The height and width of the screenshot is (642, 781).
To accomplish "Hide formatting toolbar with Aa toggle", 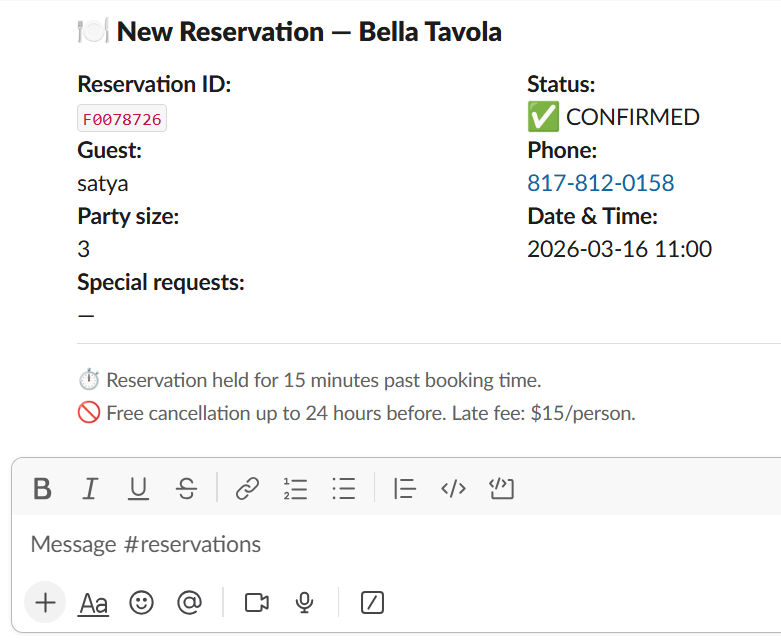I will pyautogui.click(x=94, y=603).
